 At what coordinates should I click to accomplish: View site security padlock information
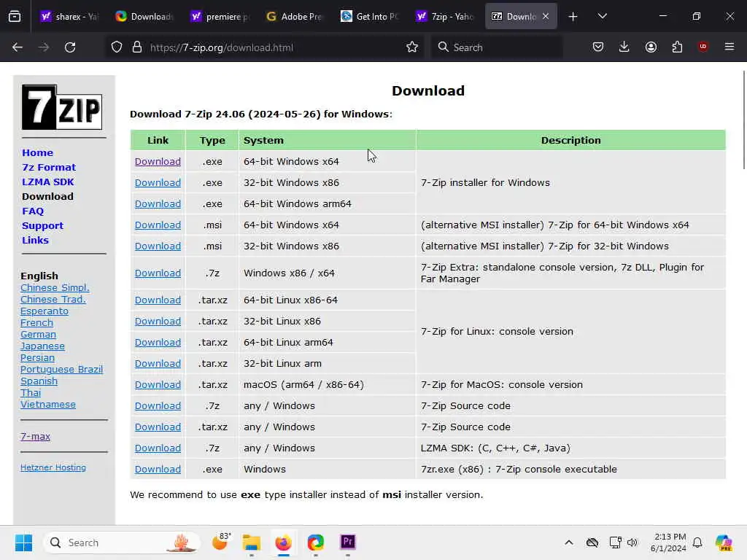click(x=137, y=47)
